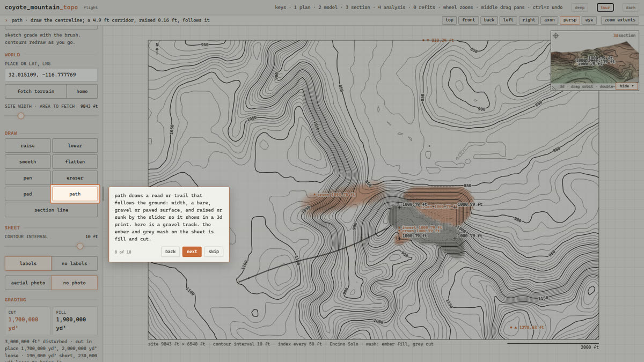The width and height of the screenshot is (644, 362).
Task: Click the FILL 1,900,000 yd³ readout
Action: click(75, 321)
